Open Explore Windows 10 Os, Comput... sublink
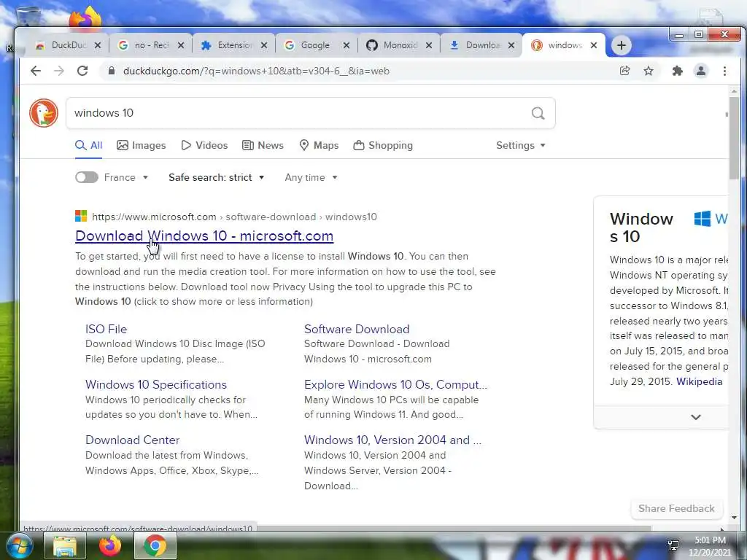747x560 pixels. pyautogui.click(x=395, y=384)
